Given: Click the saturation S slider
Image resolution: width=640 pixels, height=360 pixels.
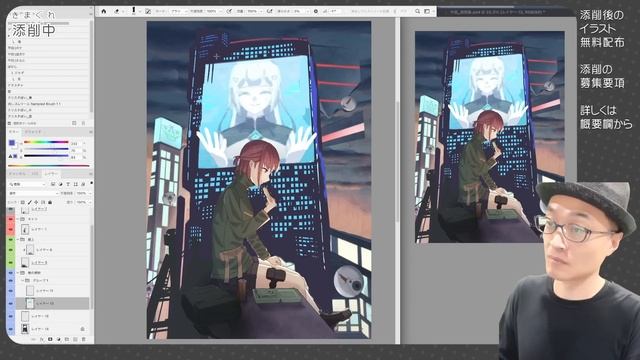Looking at the screenshot, I should [x=46, y=149].
